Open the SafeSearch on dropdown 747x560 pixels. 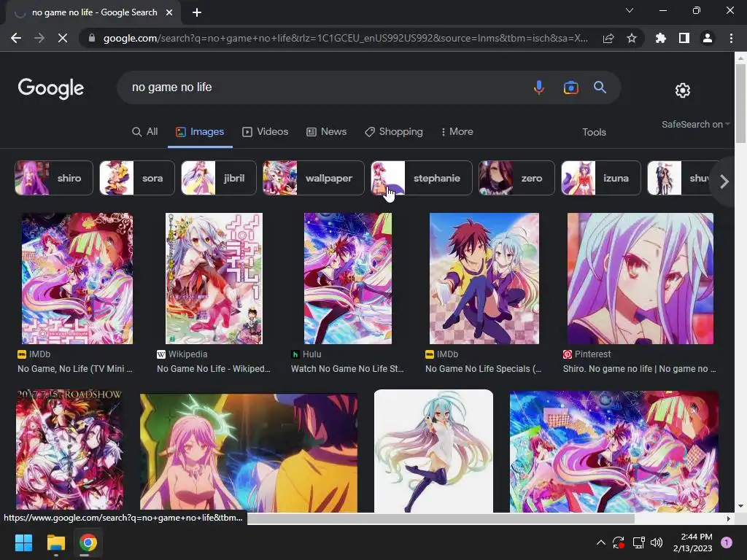(x=695, y=124)
